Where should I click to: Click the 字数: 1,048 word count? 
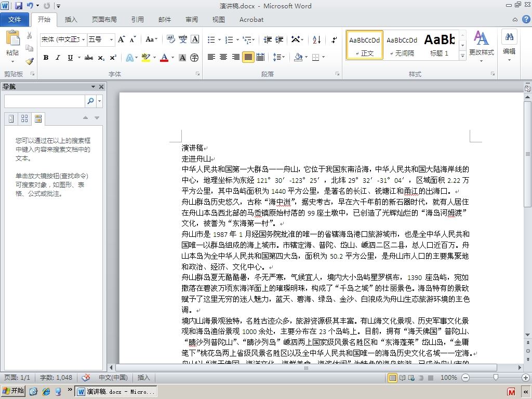56,377
